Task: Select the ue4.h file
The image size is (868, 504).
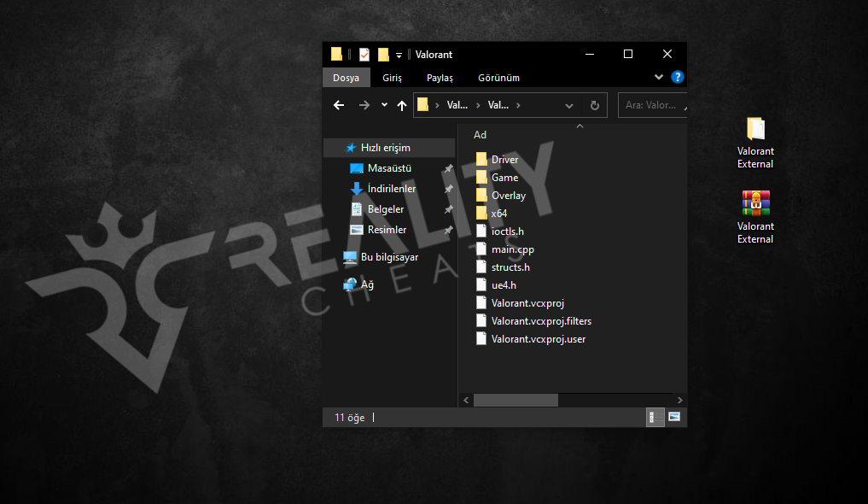Action: coord(495,285)
